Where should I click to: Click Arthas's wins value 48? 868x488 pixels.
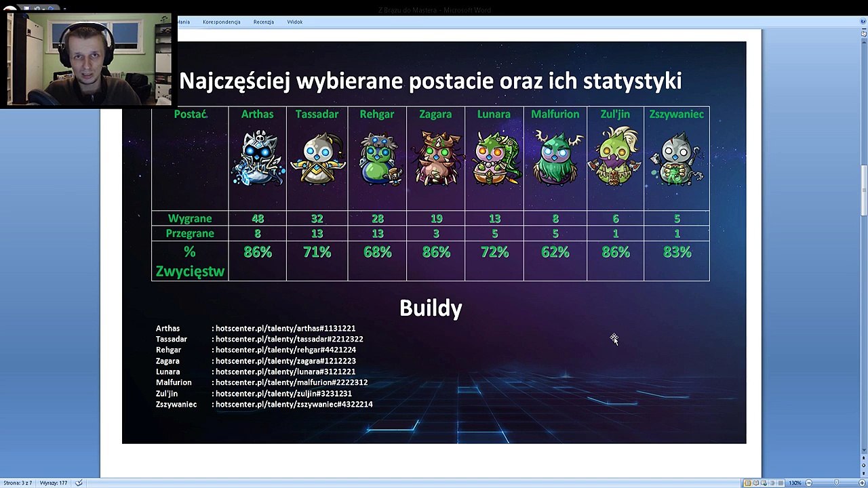pos(258,218)
